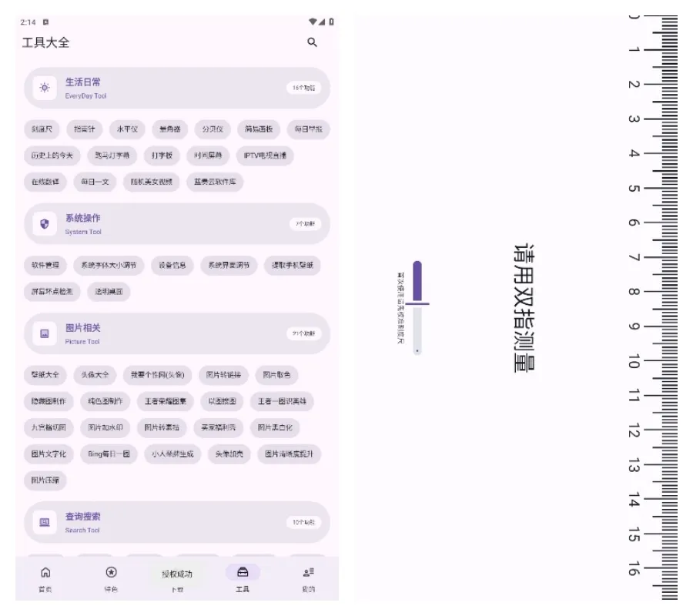
Task: Open the 图片黑白化 chip
Action: coord(276,427)
